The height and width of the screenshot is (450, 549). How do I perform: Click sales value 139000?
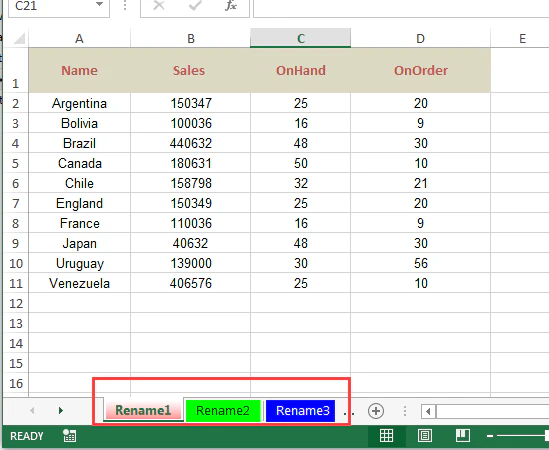190,263
